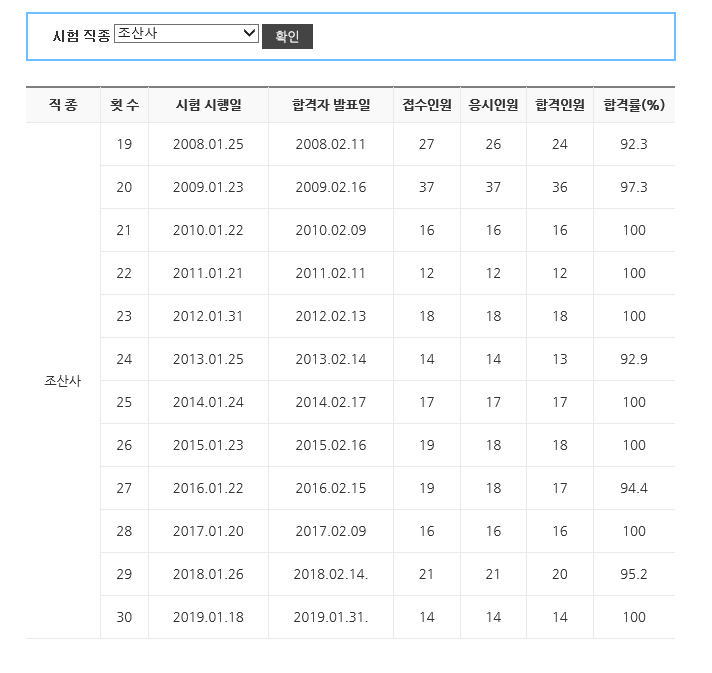Screen dimensions: 712x673
Task: Click round number 24
Action: (124, 359)
